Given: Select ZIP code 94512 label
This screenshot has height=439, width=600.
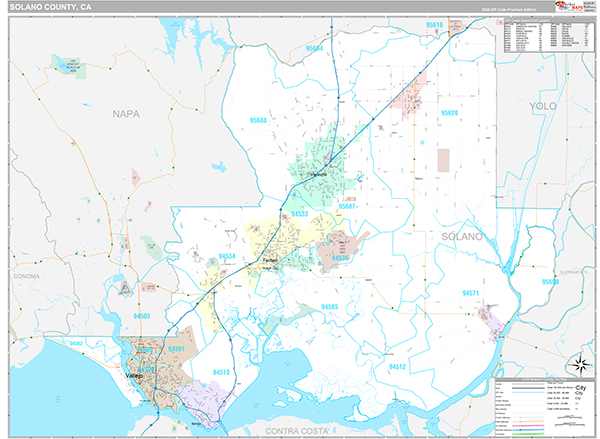Looking at the screenshot, I should point(397,366).
